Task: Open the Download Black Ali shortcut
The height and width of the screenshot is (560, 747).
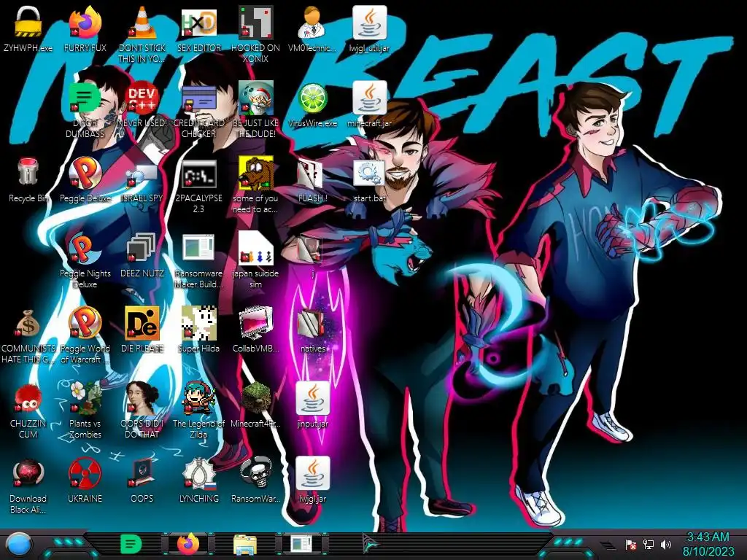Action: [x=28, y=473]
